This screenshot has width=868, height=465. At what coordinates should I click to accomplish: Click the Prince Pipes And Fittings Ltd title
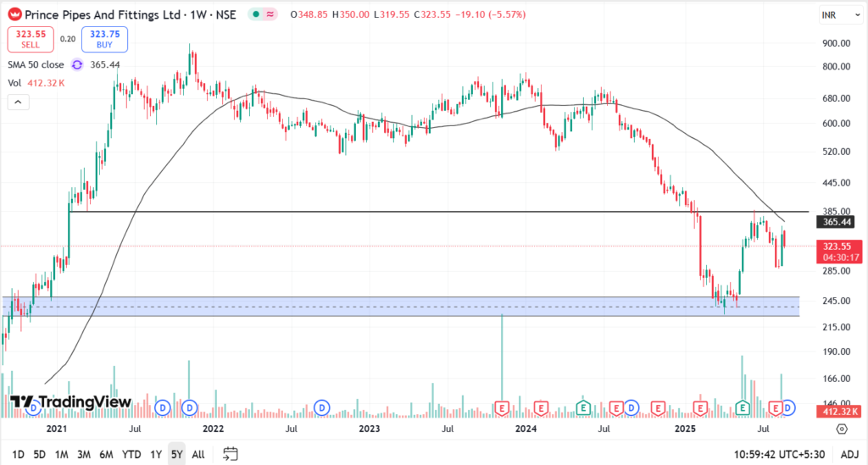click(x=103, y=15)
